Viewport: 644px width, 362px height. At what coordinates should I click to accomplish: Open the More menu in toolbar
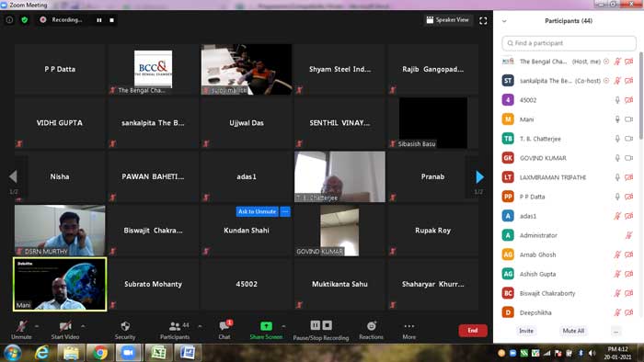pos(409,330)
